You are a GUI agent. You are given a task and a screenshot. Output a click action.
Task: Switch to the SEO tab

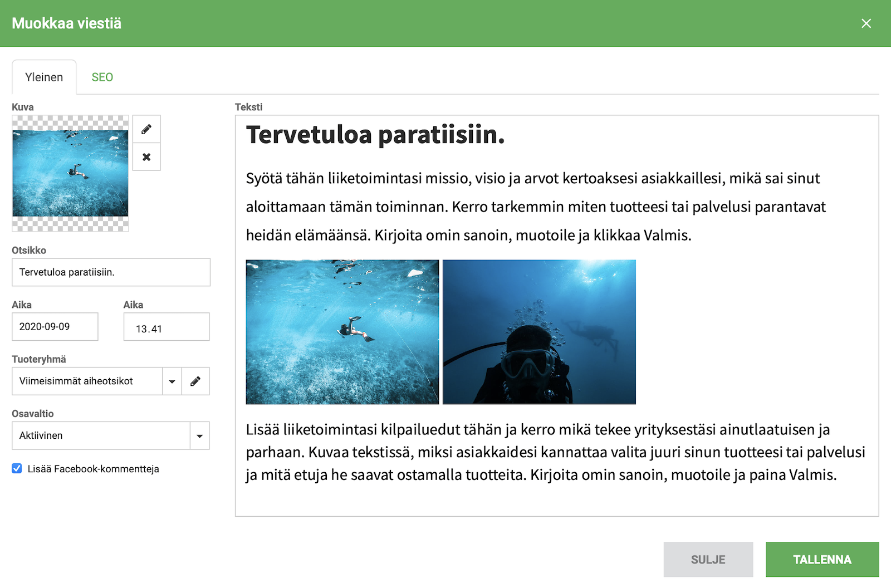tap(102, 77)
